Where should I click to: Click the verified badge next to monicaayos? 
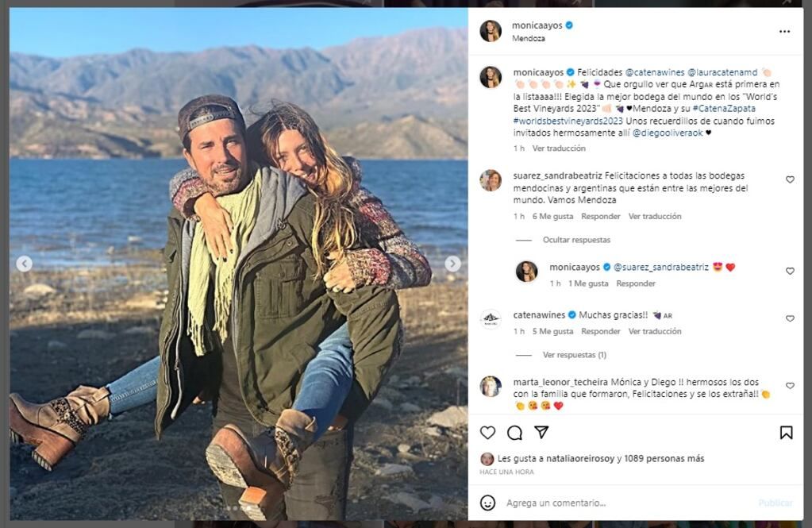click(x=569, y=25)
